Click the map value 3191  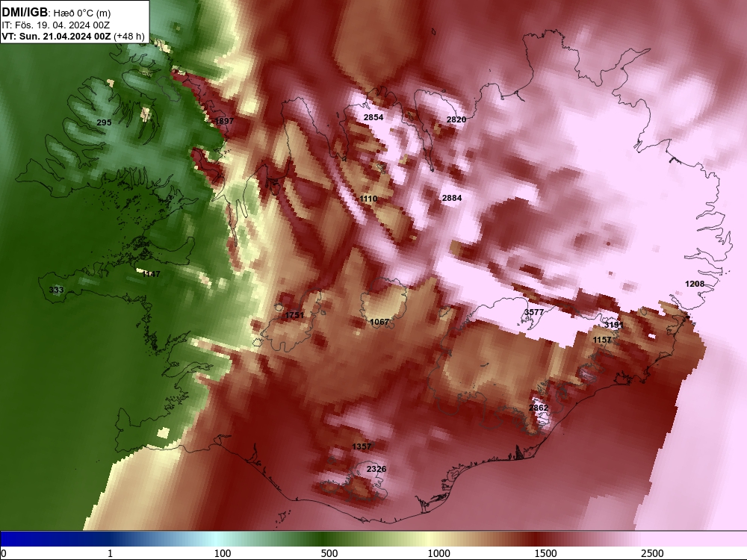pos(613,325)
